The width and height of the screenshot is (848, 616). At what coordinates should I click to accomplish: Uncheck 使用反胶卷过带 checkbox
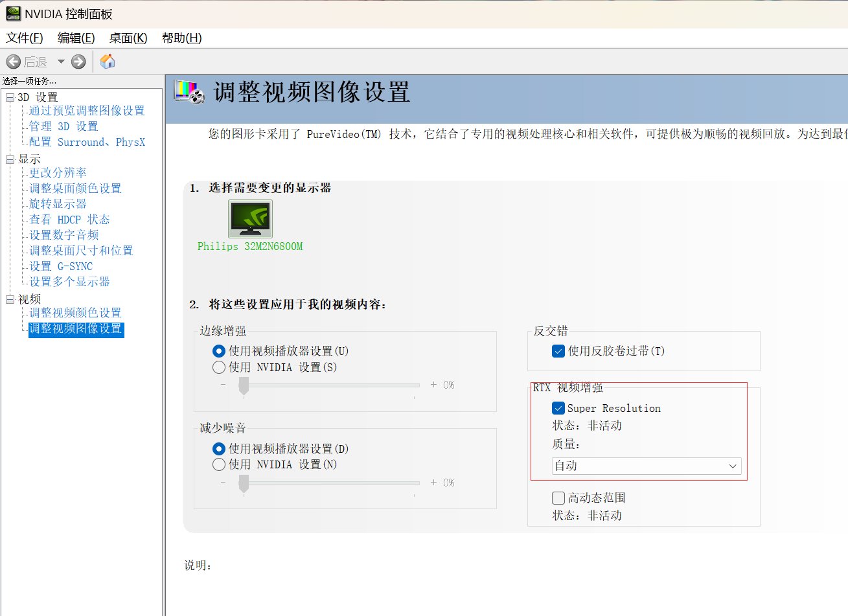pyautogui.click(x=558, y=351)
